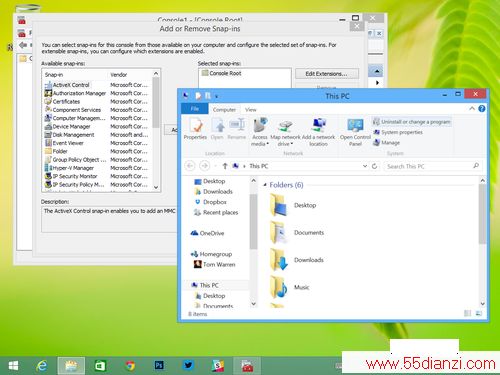Click scroll up arrow of folders pane

pyautogui.click(x=482, y=180)
